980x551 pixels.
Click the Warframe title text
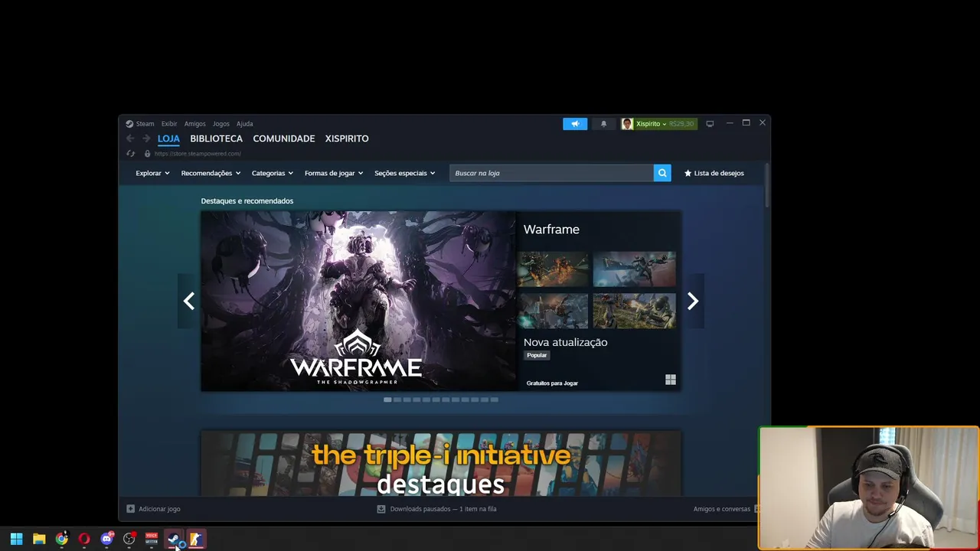click(551, 230)
